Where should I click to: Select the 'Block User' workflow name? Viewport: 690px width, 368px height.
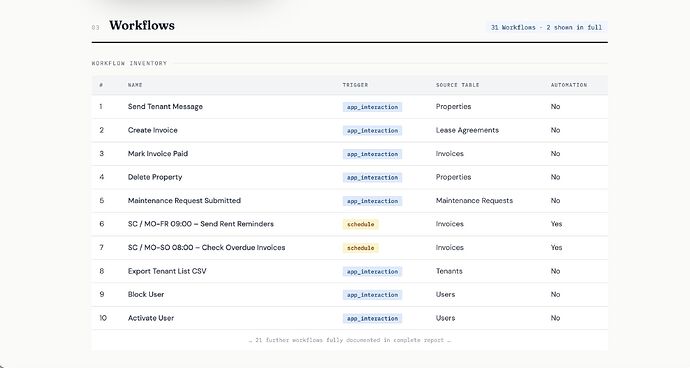(146, 294)
